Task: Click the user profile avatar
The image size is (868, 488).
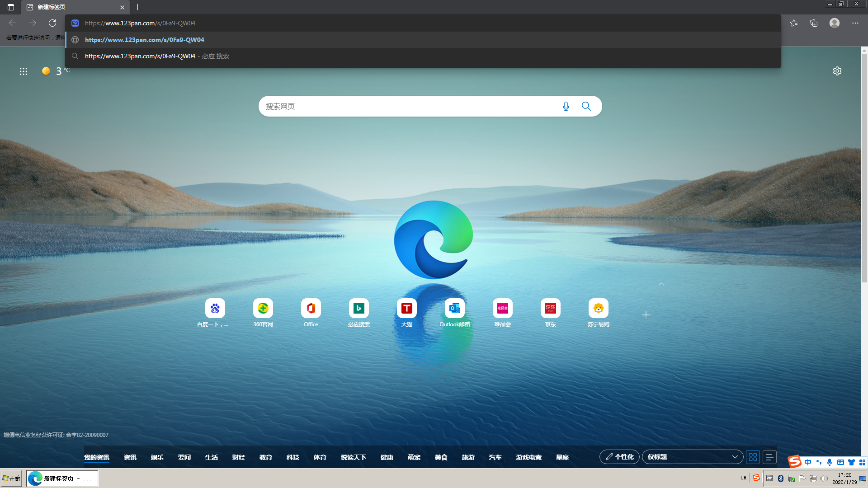Action: [x=835, y=23]
